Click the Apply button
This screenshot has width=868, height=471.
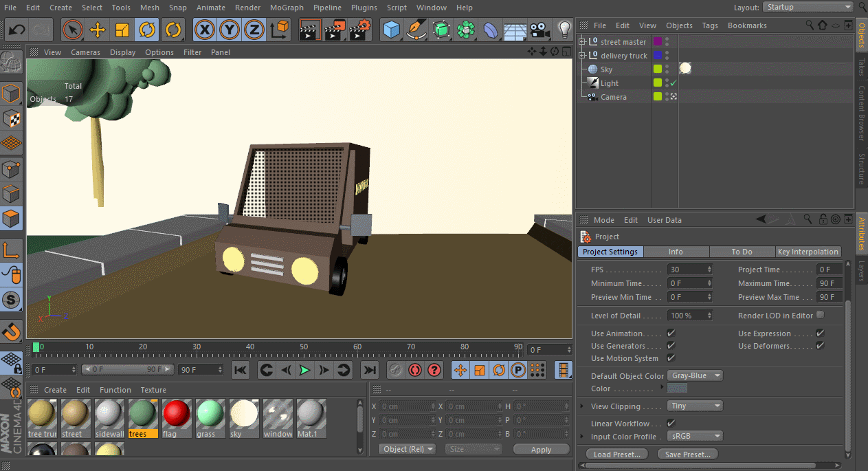coord(541,450)
